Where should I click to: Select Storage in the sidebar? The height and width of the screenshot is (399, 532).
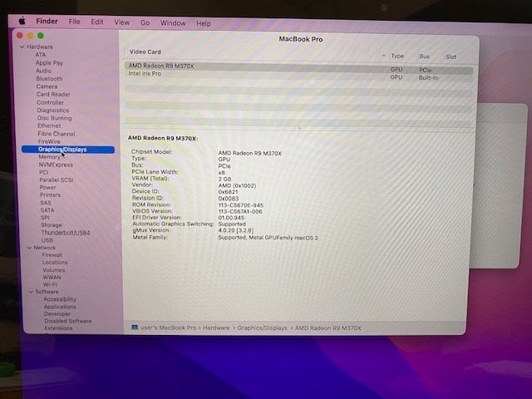[52, 225]
